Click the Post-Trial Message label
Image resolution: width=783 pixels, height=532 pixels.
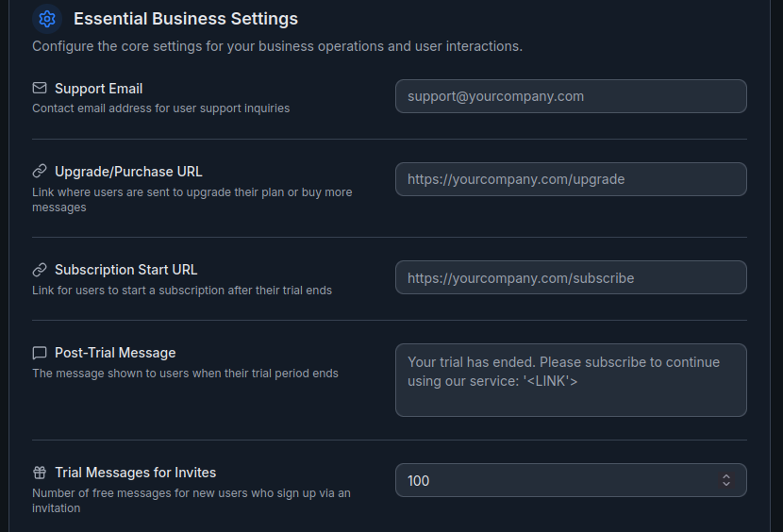coord(115,353)
